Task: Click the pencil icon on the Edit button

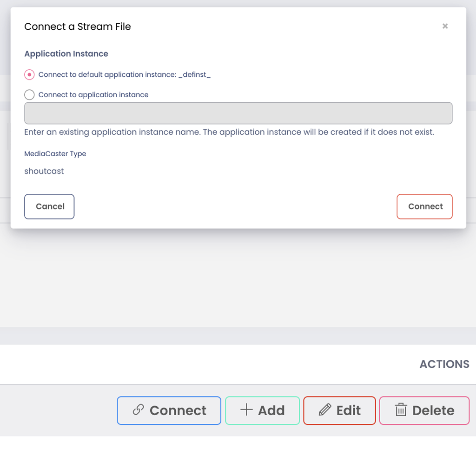Action: tap(325, 410)
